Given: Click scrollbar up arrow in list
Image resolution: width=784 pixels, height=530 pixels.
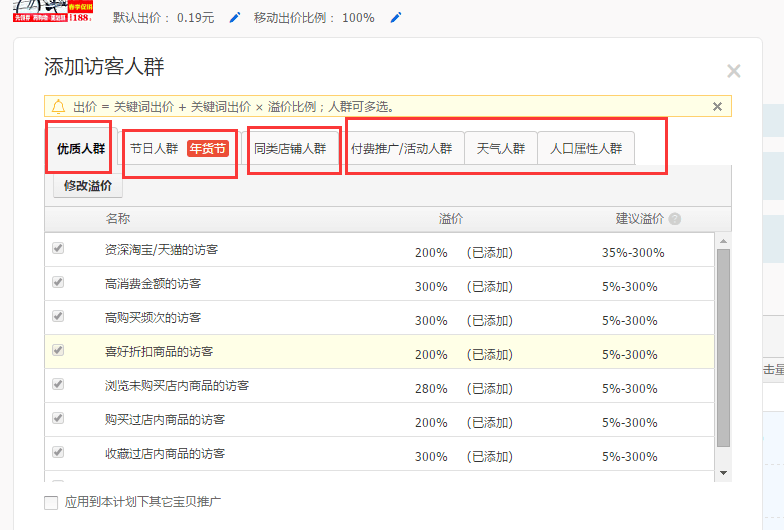Looking at the screenshot, I should click(x=723, y=242).
